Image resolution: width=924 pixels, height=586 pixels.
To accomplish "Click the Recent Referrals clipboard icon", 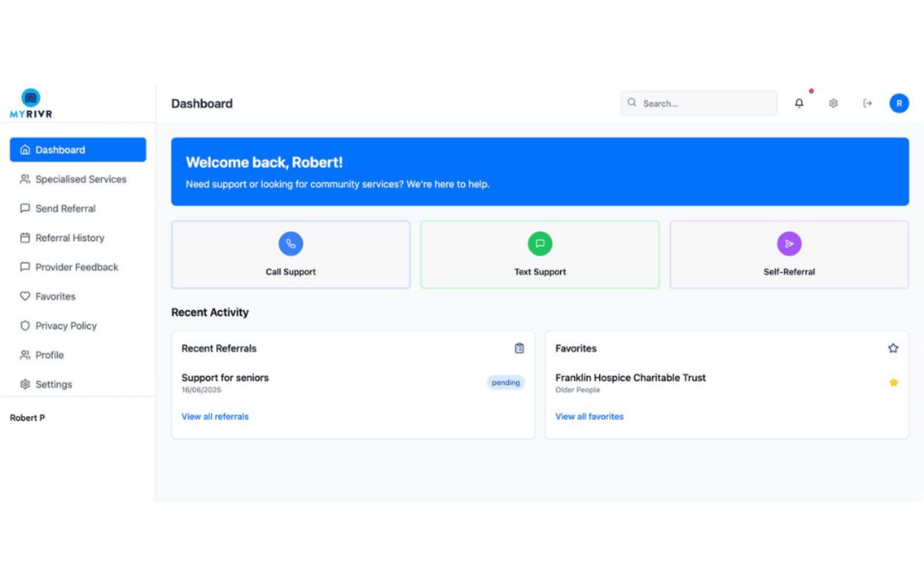I will coord(519,348).
